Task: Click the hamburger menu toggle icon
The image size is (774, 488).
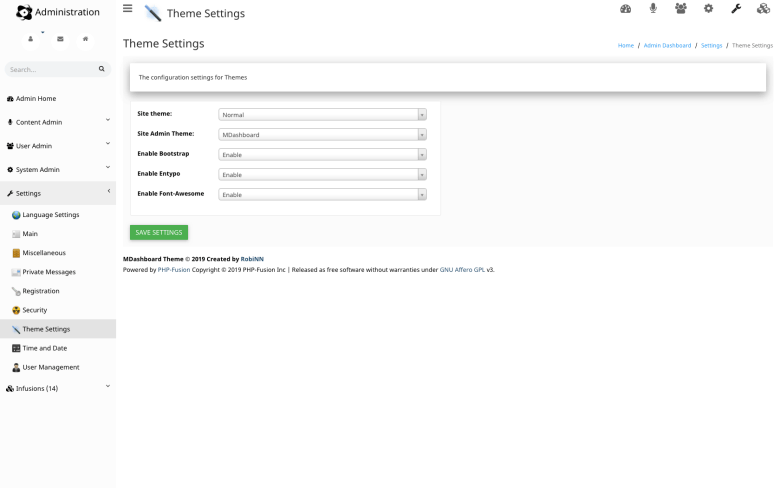Action: pos(127,9)
